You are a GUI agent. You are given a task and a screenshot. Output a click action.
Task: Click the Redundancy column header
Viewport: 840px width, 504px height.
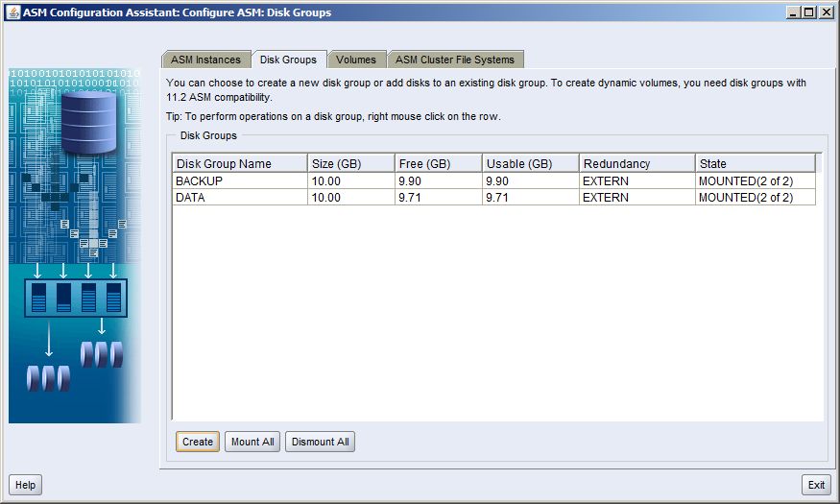637,163
